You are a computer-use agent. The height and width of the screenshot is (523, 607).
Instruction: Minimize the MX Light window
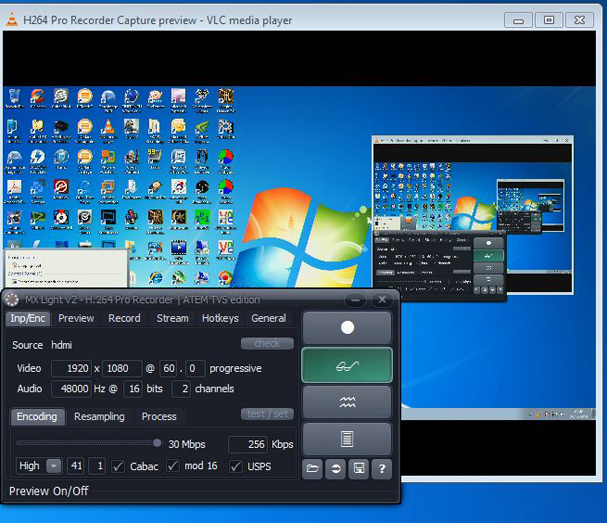(355, 300)
